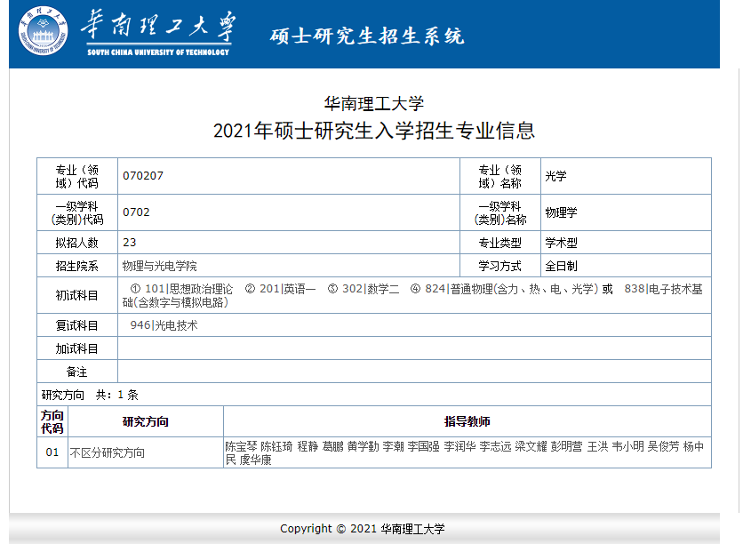This screenshot has width=743, height=560.
Task: Select the title 2021年硕士研究生入学招生专业信息
Action: point(374,131)
